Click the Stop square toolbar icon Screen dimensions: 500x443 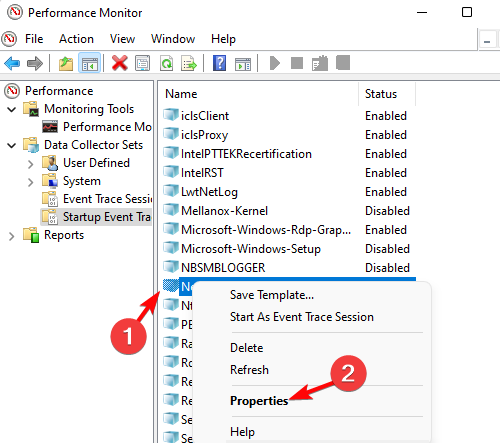click(297, 63)
